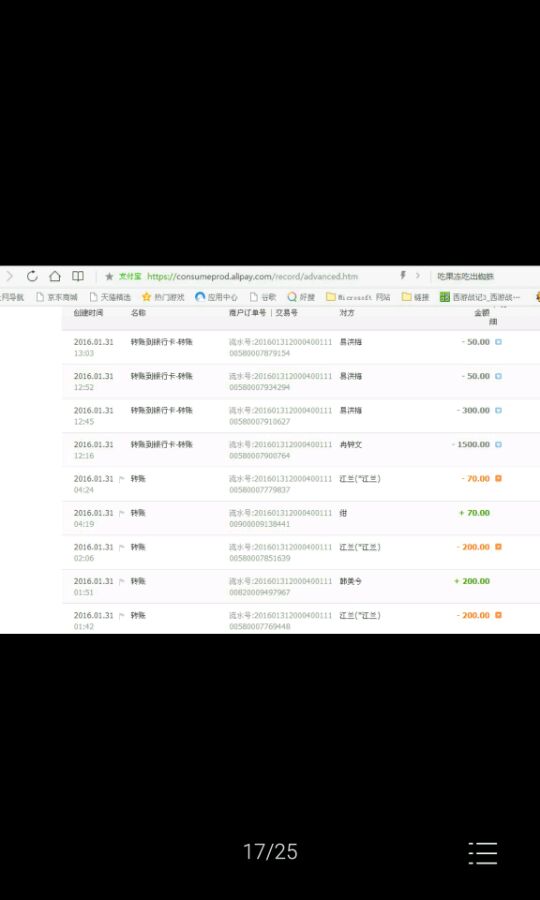Open the Microsoft 网站 bookmark folder
The width and height of the screenshot is (540, 900).
pos(358,297)
